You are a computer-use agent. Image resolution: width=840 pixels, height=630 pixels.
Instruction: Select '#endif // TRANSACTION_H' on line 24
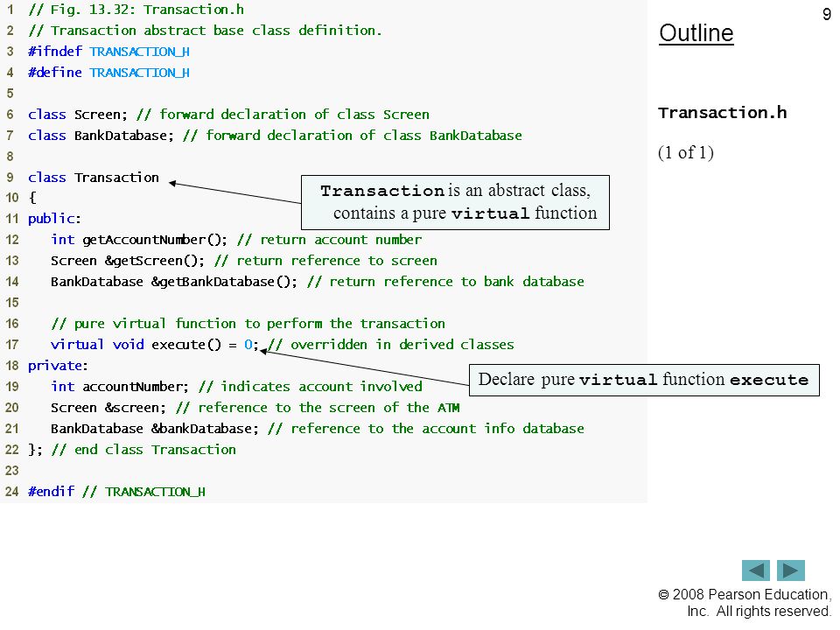point(116,491)
